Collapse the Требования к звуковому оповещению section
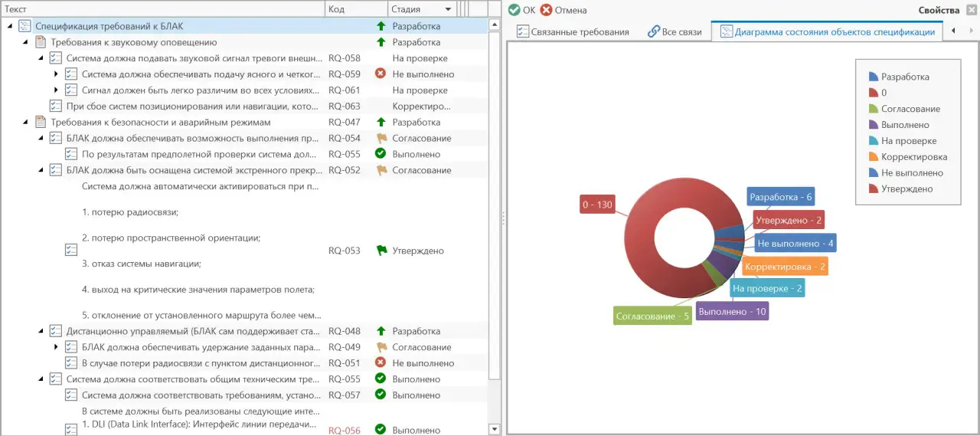980x436 pixels. pyautogui.click(x=25, y=42)
